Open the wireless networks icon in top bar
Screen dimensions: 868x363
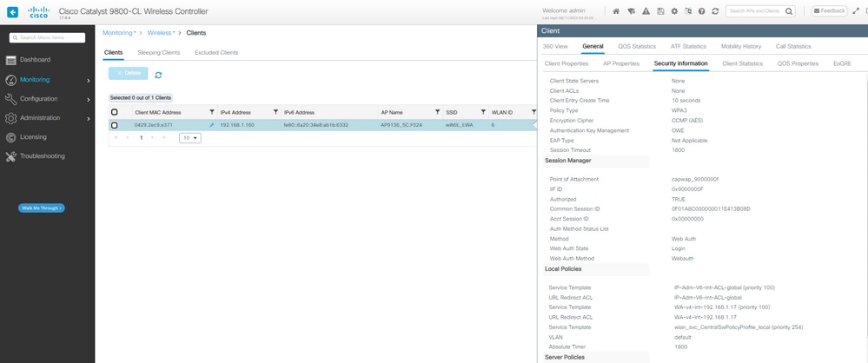(631, 11)
